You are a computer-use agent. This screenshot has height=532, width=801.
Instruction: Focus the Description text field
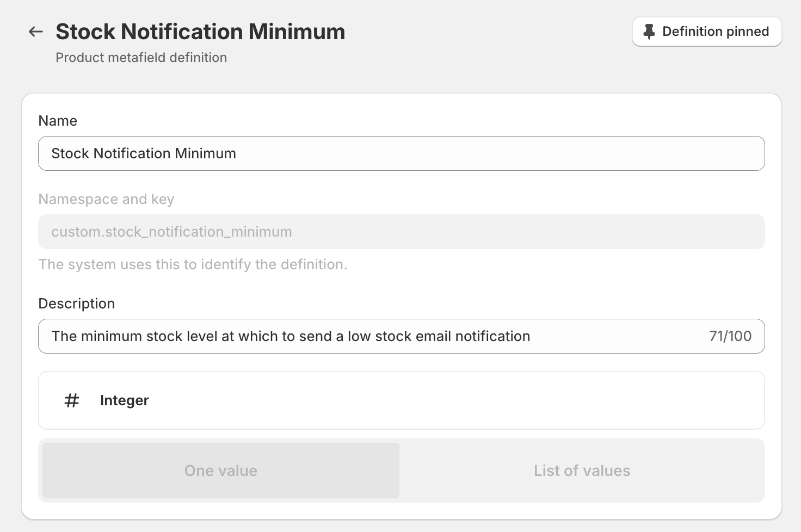(402, 336)
